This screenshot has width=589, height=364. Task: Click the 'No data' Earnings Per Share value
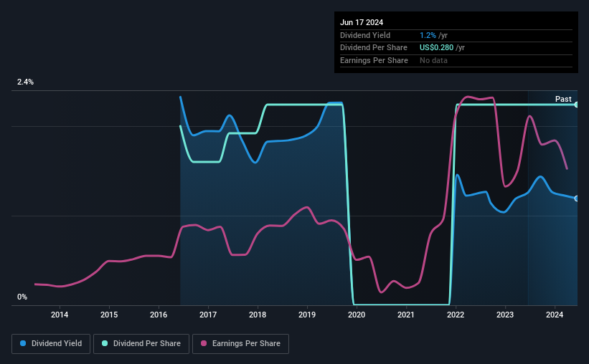[x=433, y=60]
